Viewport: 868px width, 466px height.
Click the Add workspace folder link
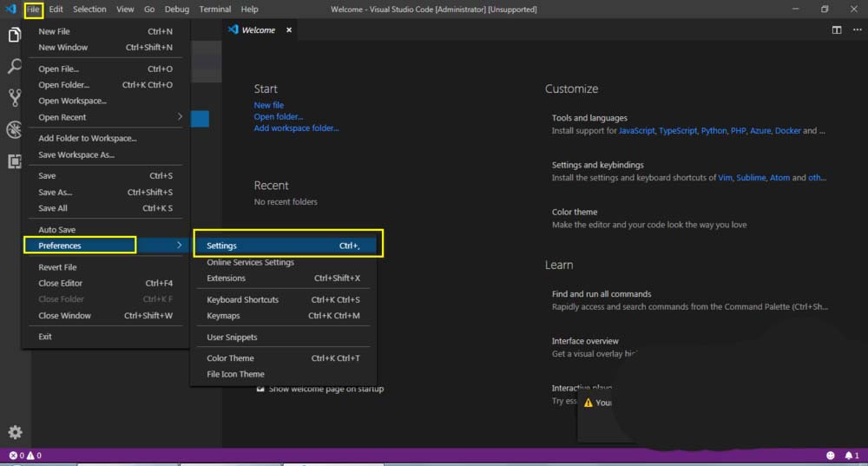[x=296, y=128]
